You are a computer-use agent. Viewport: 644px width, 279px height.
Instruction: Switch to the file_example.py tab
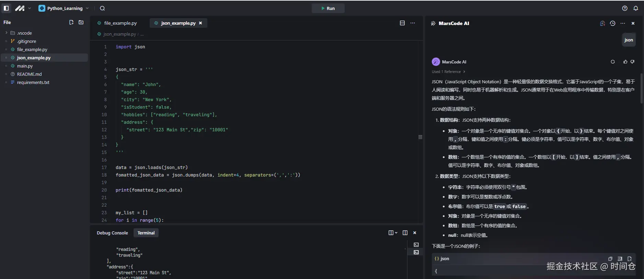[x=120, y=23]
